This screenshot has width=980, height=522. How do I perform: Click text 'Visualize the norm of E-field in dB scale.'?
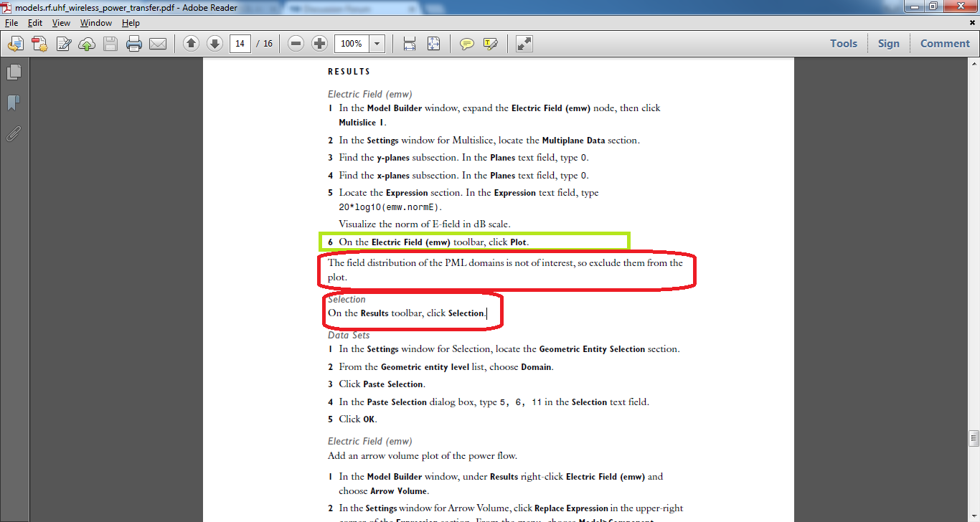tap(425, 224)
